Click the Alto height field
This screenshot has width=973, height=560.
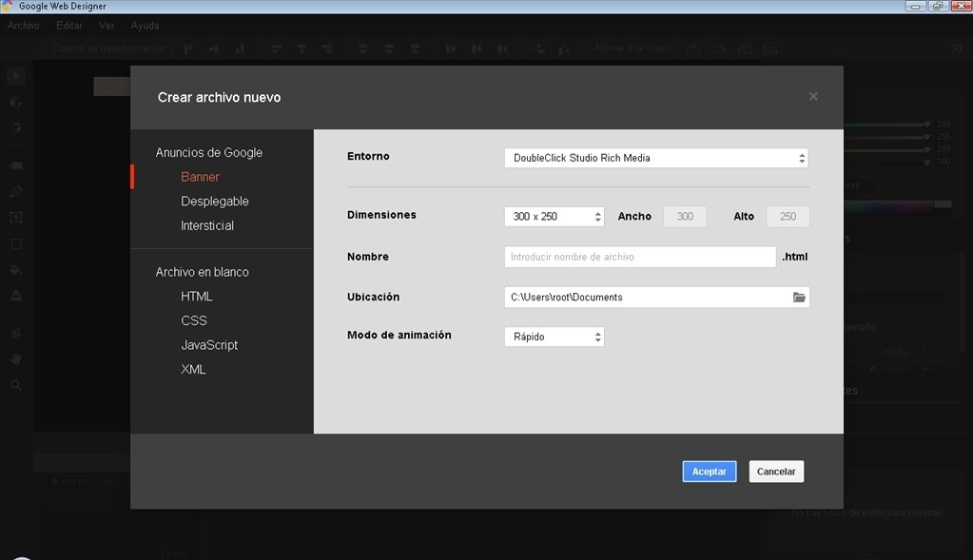click(788, 217)
